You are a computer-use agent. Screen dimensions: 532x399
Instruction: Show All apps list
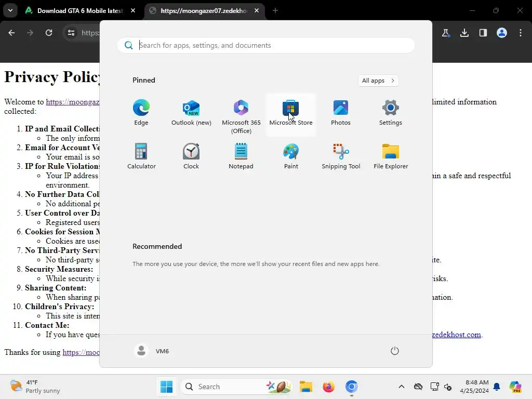[x=378, y=81]
